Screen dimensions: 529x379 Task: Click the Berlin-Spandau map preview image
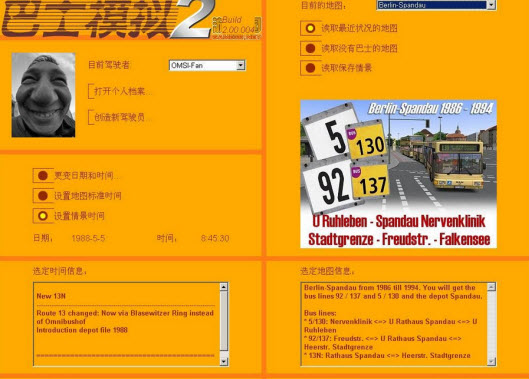coord(398,174)
